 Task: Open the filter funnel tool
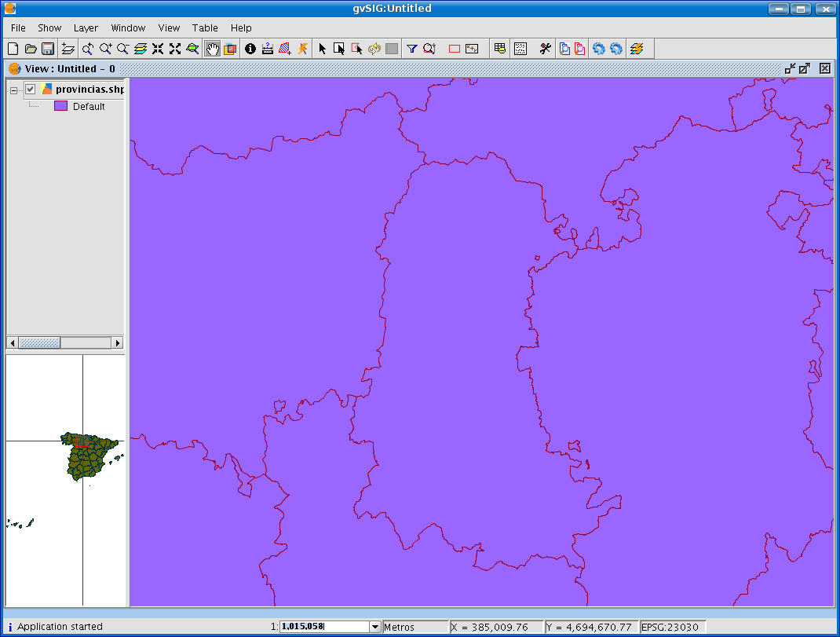[411, 49]
